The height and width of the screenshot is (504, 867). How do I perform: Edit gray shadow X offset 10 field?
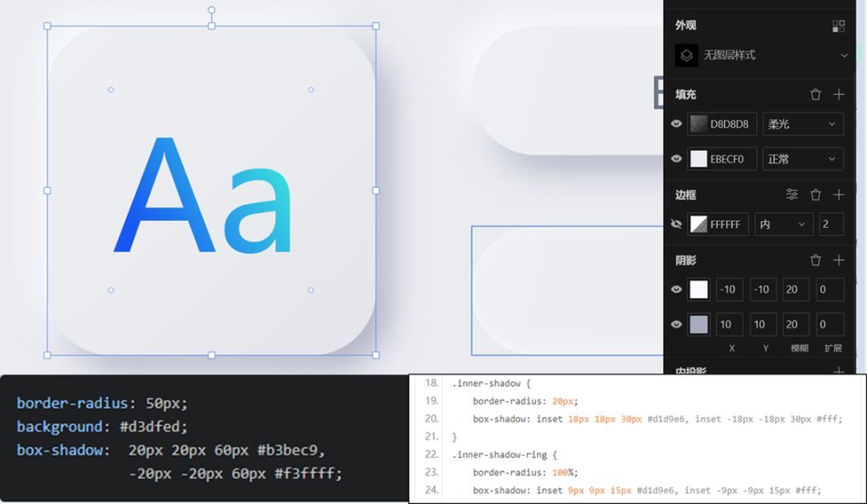pyautogui.click(x=729, y=324)
